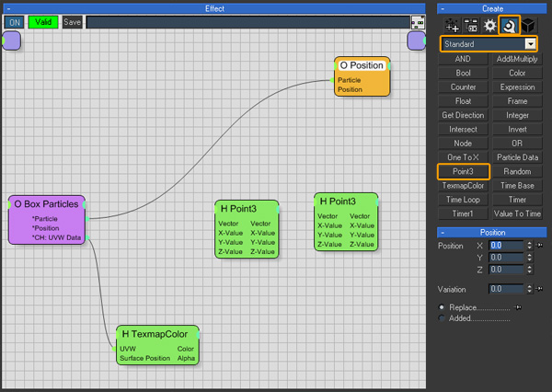The width and height of the screenshot is (552, 392).
Task: Click the Timer helper button
Action: click(517, 200)
